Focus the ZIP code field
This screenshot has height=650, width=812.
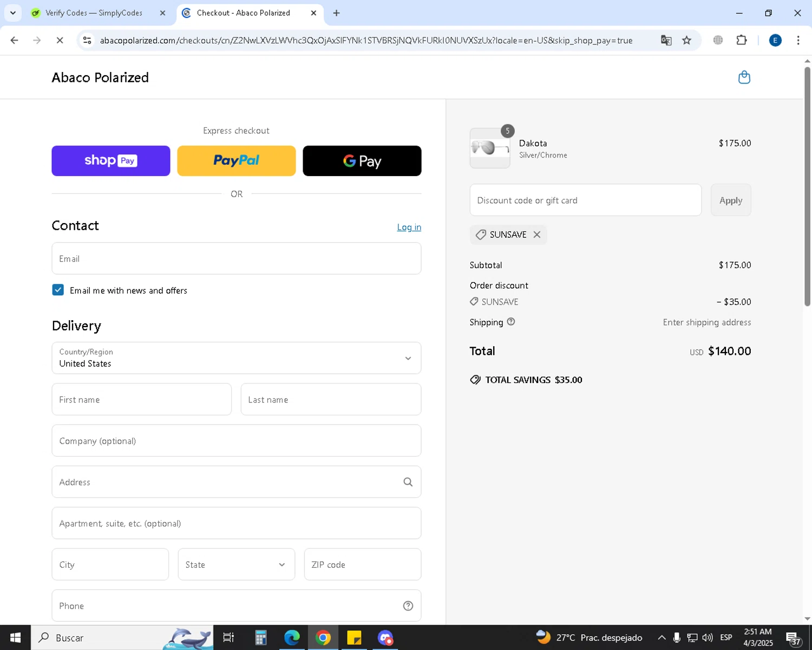(363, 564)
